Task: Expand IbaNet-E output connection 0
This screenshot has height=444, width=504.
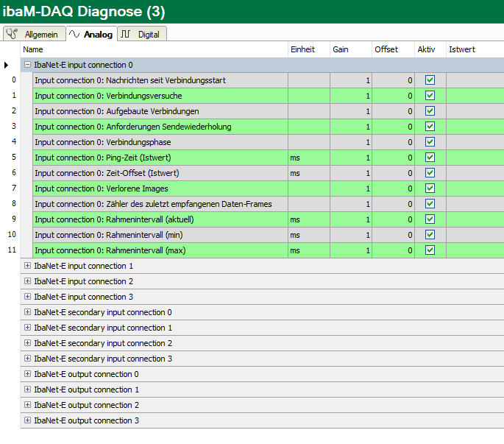Action: click(28, 374)
